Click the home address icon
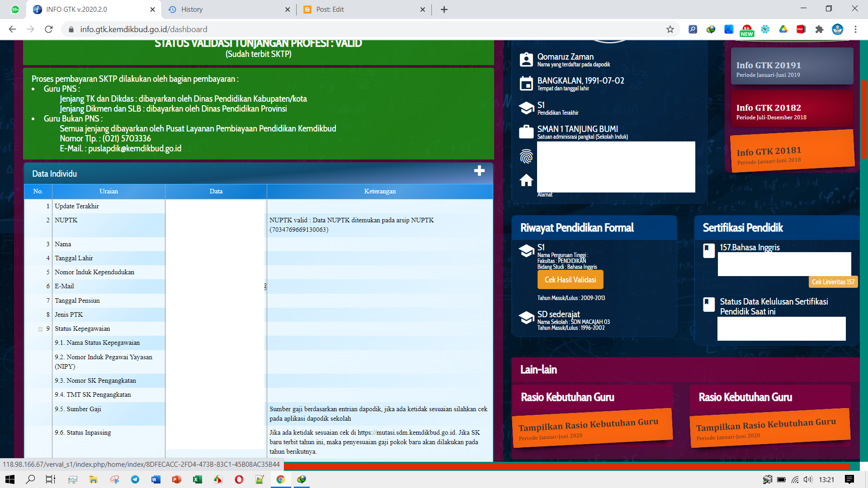This screenshot has width=868, height=488. (526, 180)
